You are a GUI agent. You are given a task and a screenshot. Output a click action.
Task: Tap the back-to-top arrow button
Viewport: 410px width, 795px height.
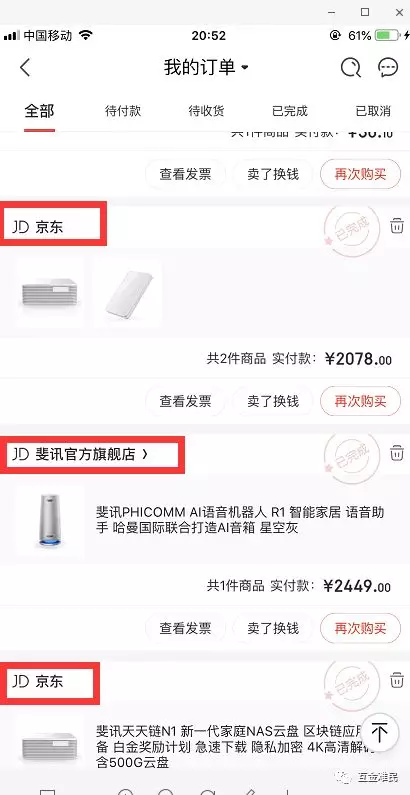point(380,733)
